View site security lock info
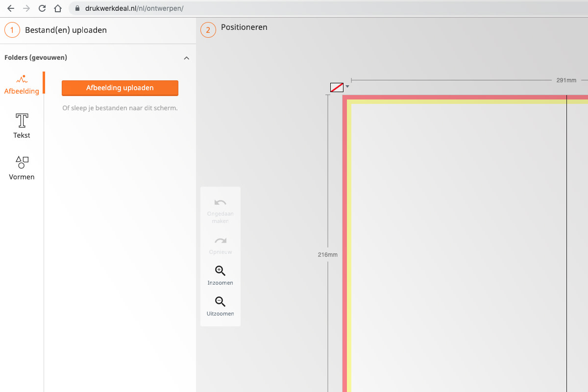 tap(76, 8)
